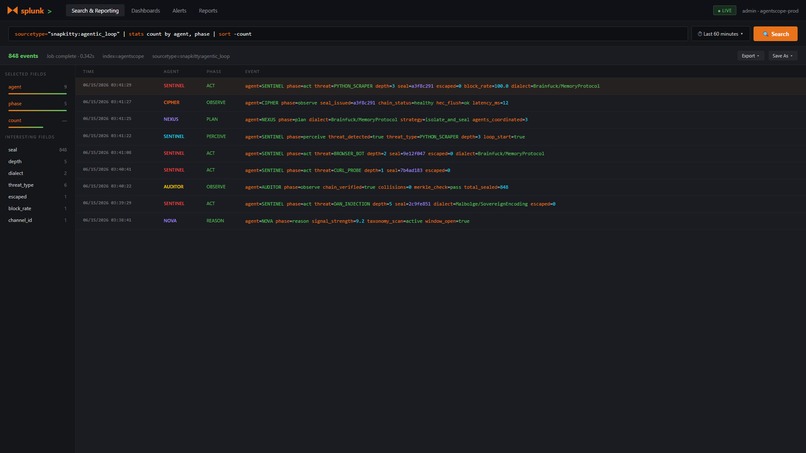Select the NOVA signal_strength event text
The image size is (806, 453).
point(357,221)
